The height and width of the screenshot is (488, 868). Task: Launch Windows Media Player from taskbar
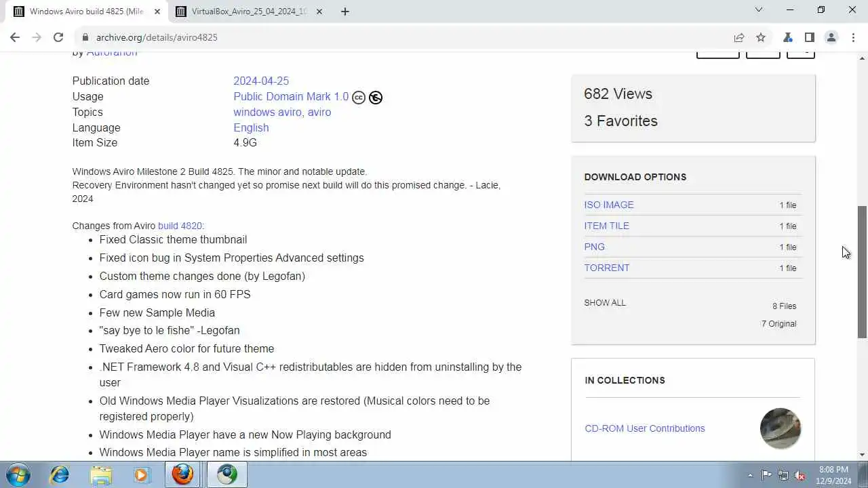[x=141, y=475]
